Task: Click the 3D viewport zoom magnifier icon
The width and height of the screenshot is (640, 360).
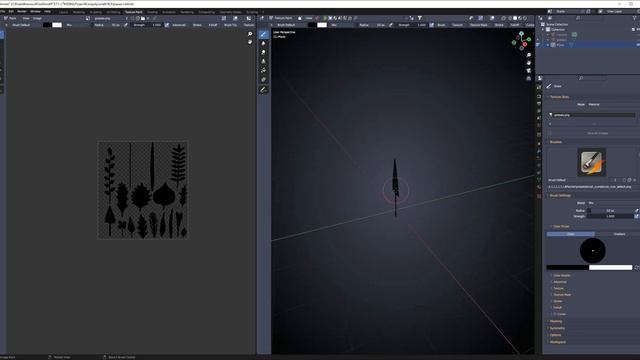Action: [529, 55]
